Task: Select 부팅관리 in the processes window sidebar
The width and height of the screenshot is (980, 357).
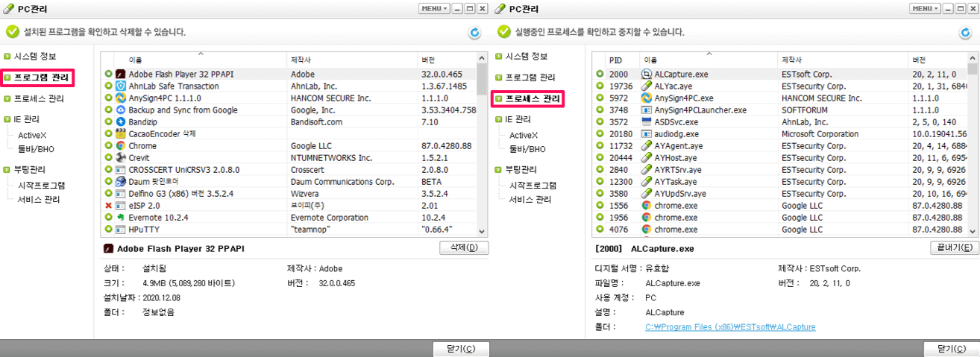Action: pyautogui.click(x=521, y=169)
